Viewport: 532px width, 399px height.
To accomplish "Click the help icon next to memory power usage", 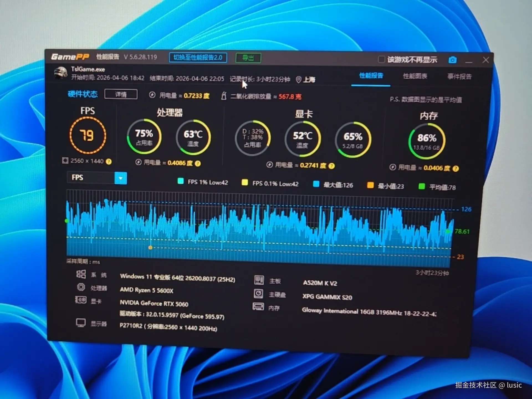I will (x=456, y=168).
